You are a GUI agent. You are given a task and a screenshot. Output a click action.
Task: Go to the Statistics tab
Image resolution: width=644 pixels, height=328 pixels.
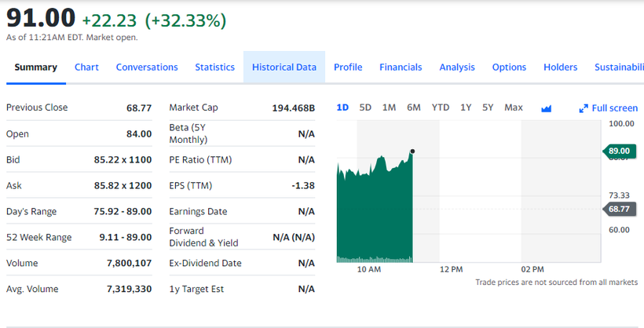point(214,67)
